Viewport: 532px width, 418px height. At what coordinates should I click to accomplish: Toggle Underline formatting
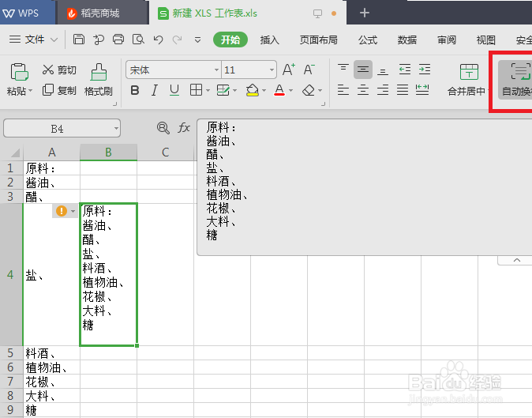(x=174, y=90)
